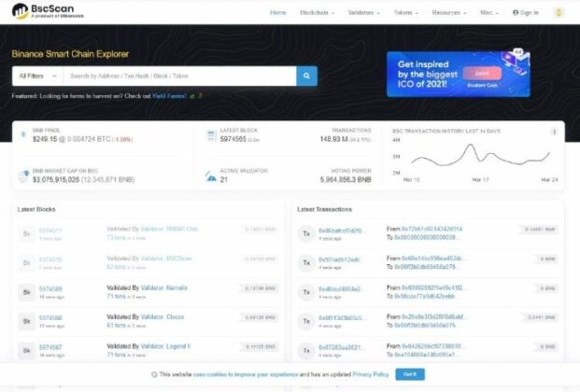
Task: Open chart options three-dot menu
Action: [x=554, y=132]
